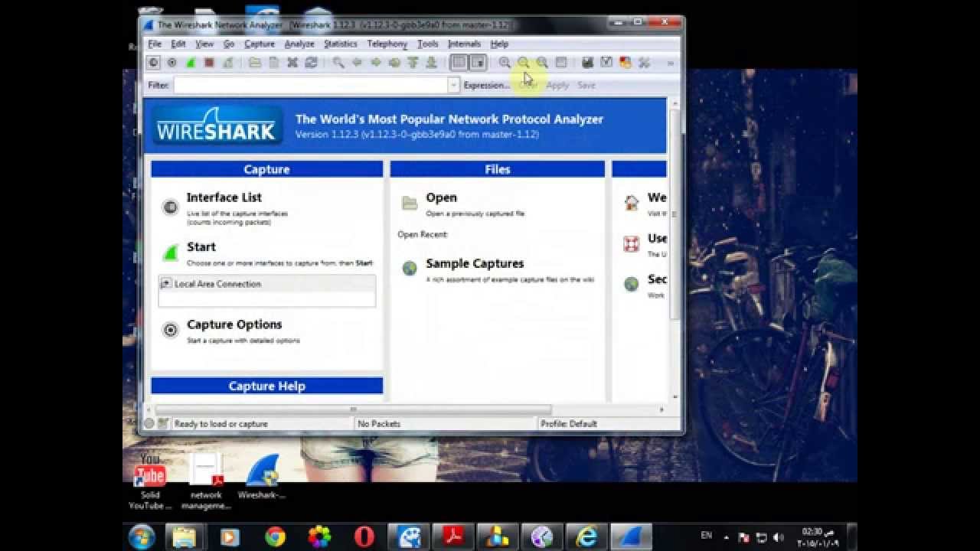Click the Go back arrow in the toolbar
The width and height of the screenshot is (980, 551).
pyautogui.click(x=357, y=63)
